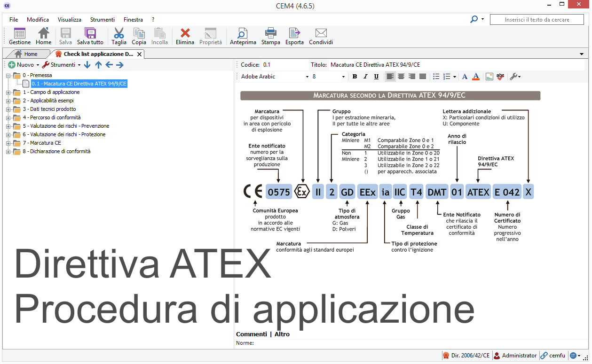Open the Strumenti menu in menu bar
592x364 pixels.
tap(102, 20)
